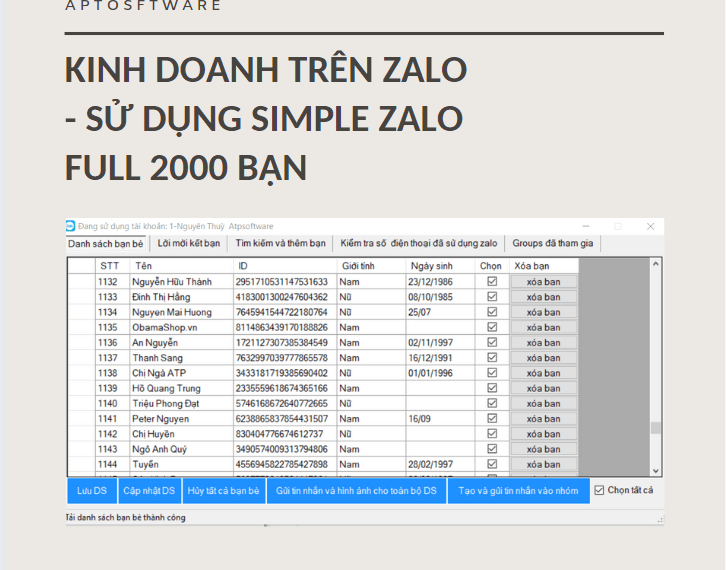Click Hủy tất cả bạn bè button
This screenshot has height=570, width=726.
(223, 491)
